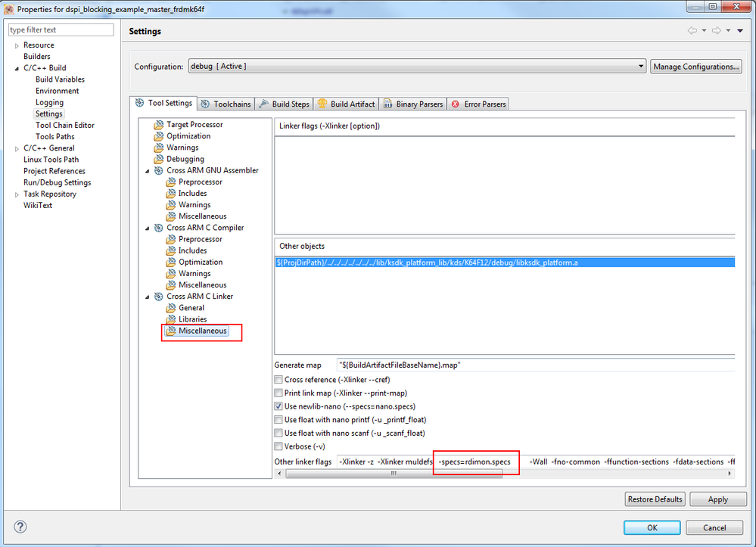Click the Generate map input field
The height and width of the screenshot is (547, 756).
tap(536, 365)
